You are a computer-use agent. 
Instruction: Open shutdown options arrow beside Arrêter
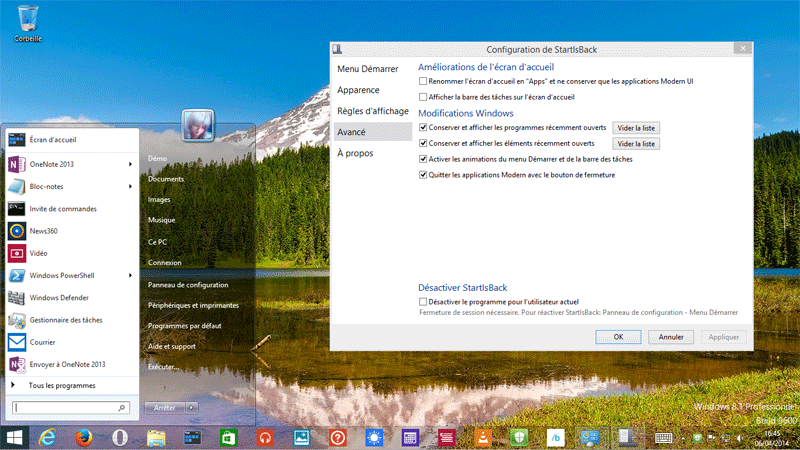pyautogui.click(x=191, y=407)
